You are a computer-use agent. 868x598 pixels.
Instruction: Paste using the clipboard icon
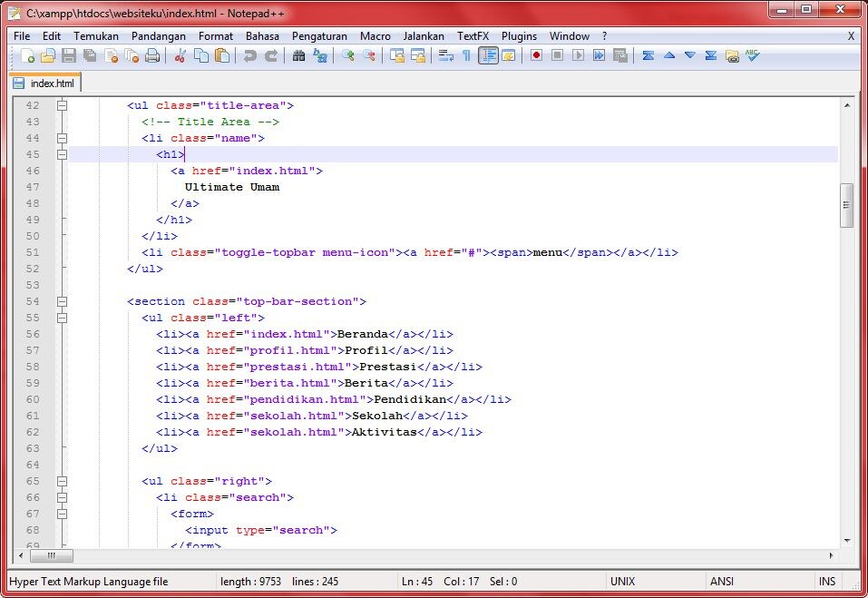pyautogui.click(x=222, y=55)
